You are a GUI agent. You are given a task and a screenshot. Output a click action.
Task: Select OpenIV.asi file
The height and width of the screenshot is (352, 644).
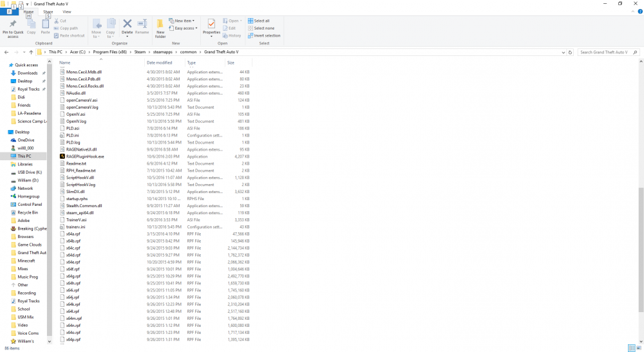tap(75, 114)
